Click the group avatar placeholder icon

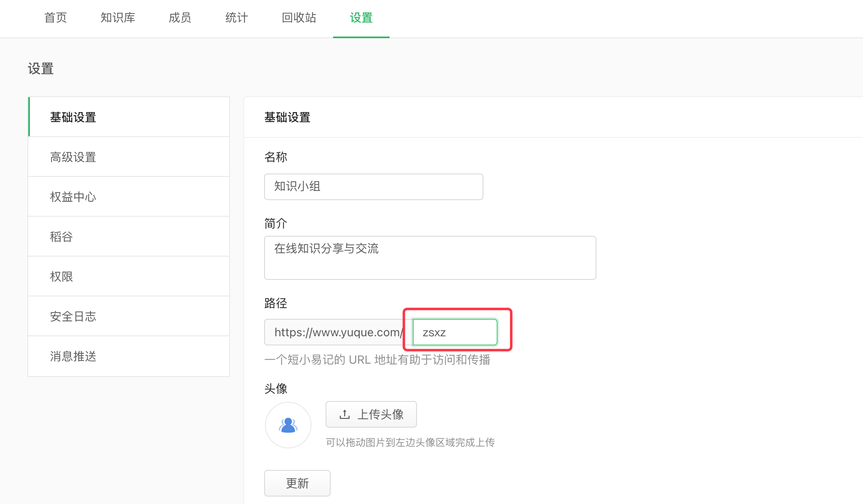pos(288,425)
